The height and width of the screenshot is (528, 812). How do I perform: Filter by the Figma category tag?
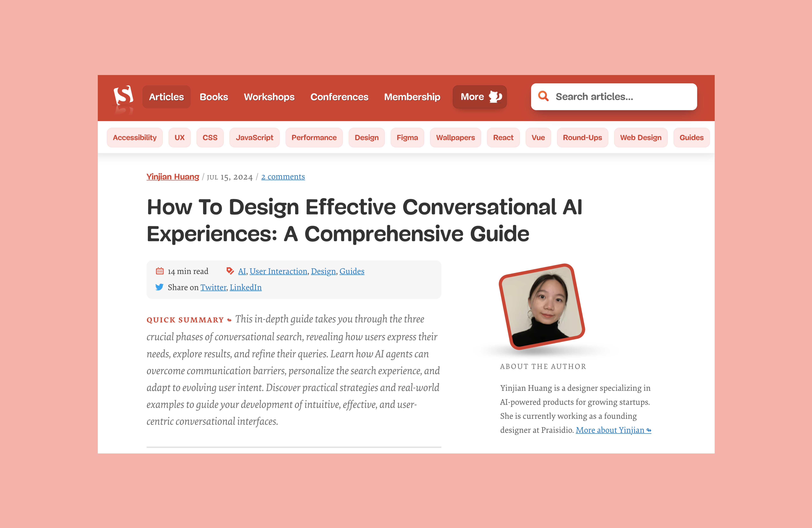point(407,138)
